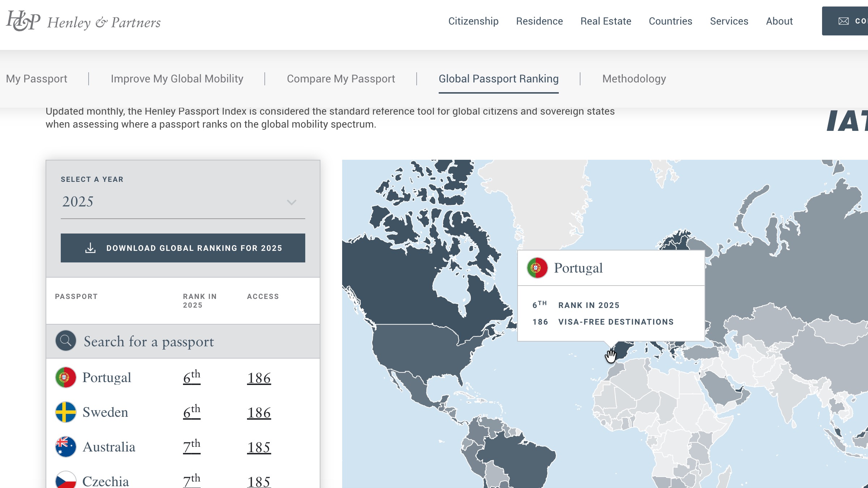The width and height of the screenshot is (868, 488).
Task: Click the magnifier search icon
Action: pos(65,341)
